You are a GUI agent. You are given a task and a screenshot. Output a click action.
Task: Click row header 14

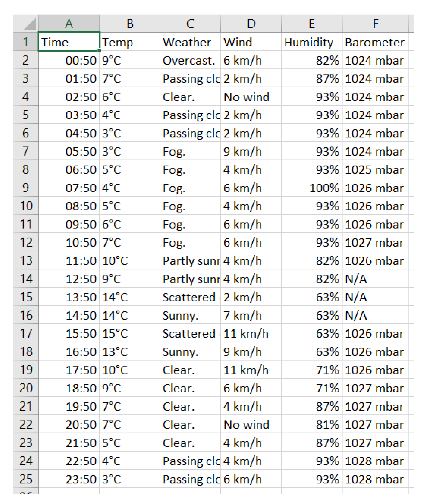click(x=26, y=279)
